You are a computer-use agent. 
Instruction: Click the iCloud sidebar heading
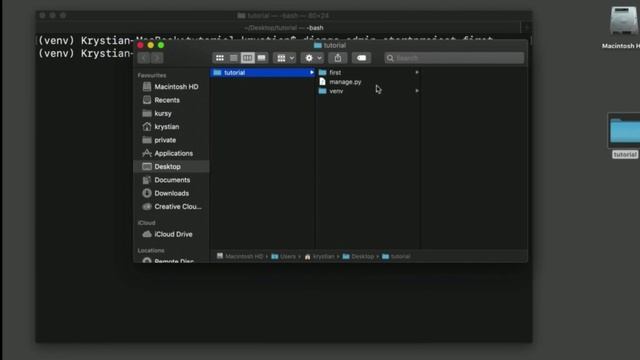[x=147, y=223]
